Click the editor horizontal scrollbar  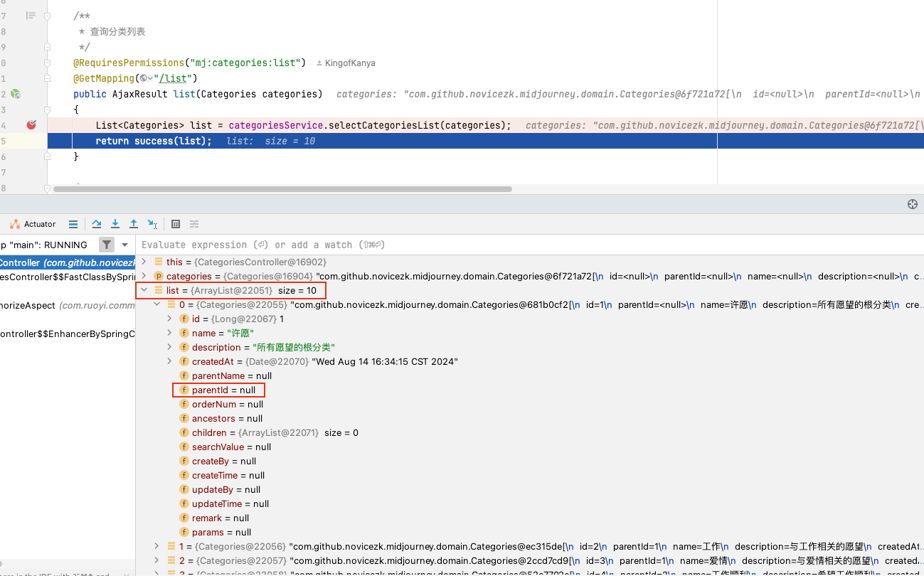pos(282,189)
